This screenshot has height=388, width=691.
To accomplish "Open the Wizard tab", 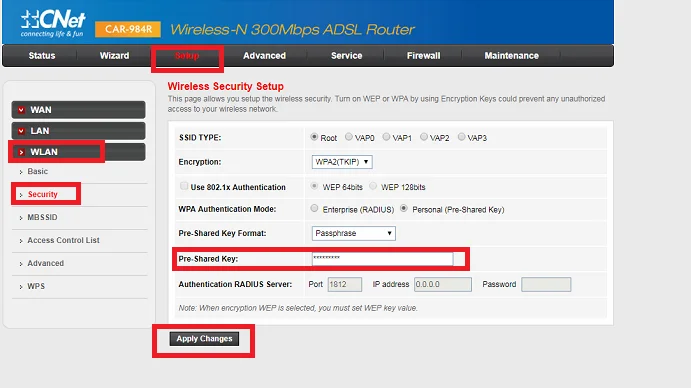I will point(115,56).
